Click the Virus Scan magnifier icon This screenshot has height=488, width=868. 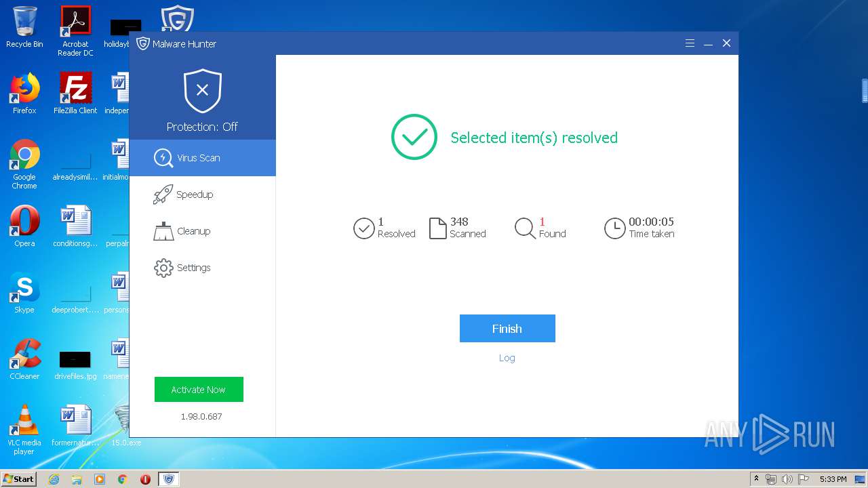coord(163,158)
